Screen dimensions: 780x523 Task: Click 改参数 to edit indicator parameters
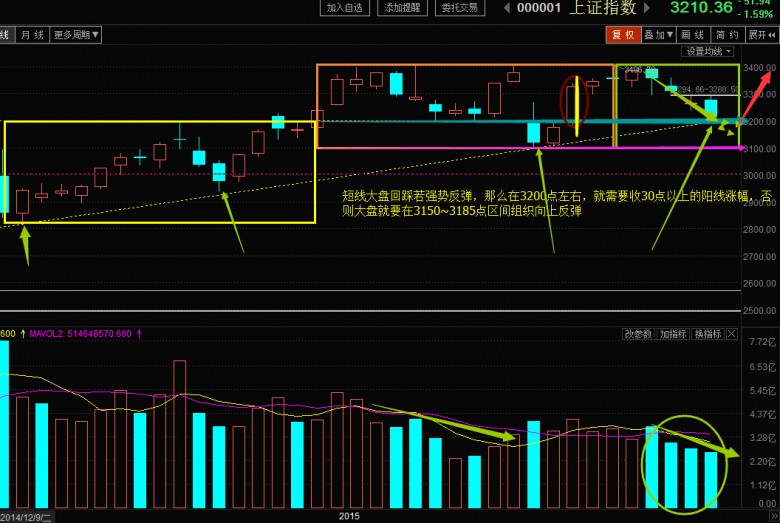click(637, 334)
